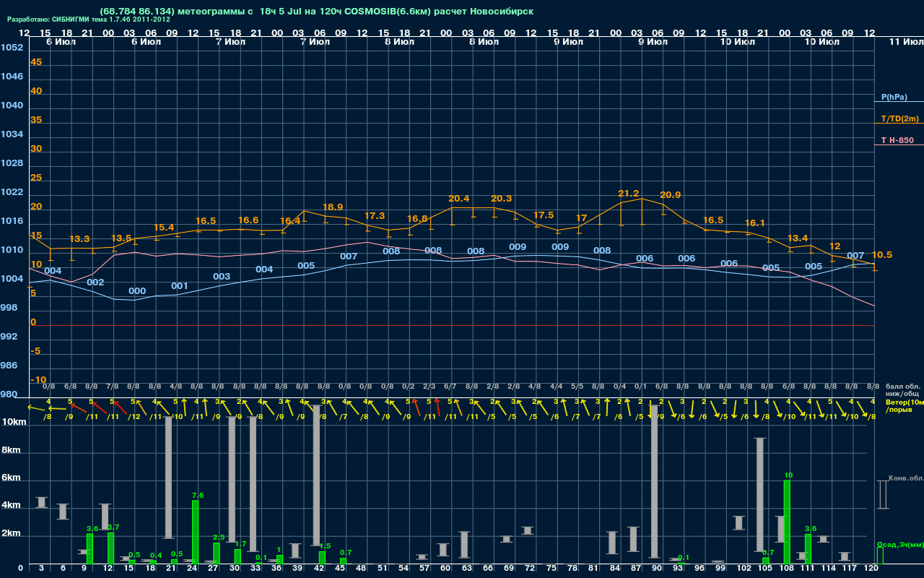Screen dimensions: 924x578
Task: Click the temperature value 17.3
Action: pos(375,216)
